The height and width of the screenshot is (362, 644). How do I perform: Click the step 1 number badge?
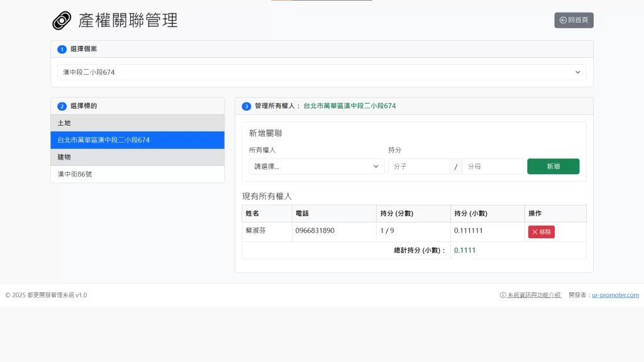pyautogui.click(x=62, y=49)
